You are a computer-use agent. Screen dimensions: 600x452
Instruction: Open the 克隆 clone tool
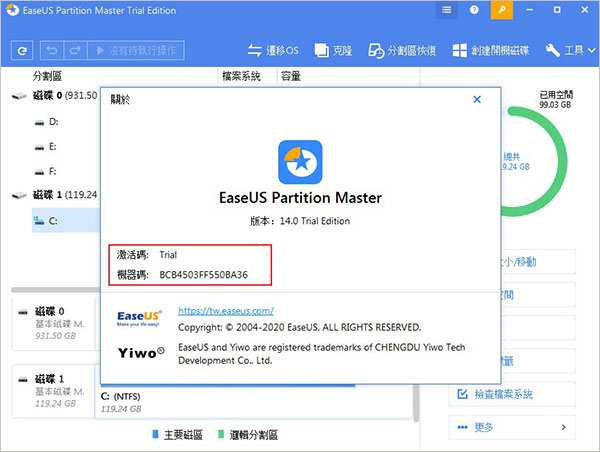(333, 51)
